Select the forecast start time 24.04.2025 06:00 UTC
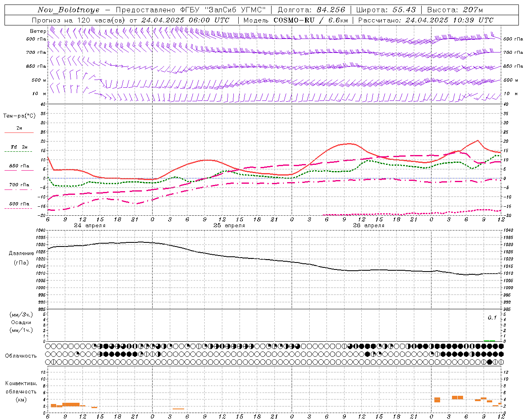Screen dimensions: 525x420 [x=185, y=20]
